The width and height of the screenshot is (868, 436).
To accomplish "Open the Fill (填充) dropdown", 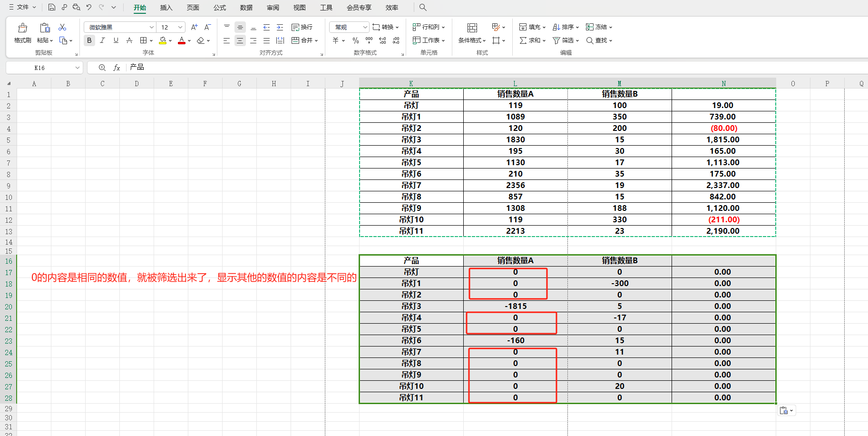I will tap(532, 27).
